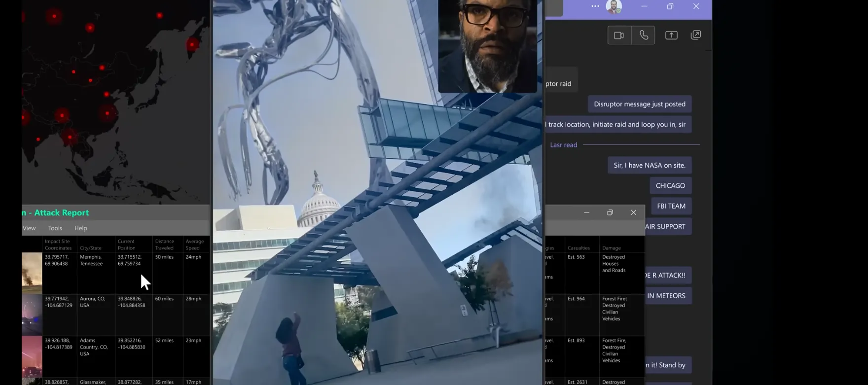Select the 'Disruptor message just posted' chat message
This screenshot has height=385, width=868.
click(x=640, y=104)
